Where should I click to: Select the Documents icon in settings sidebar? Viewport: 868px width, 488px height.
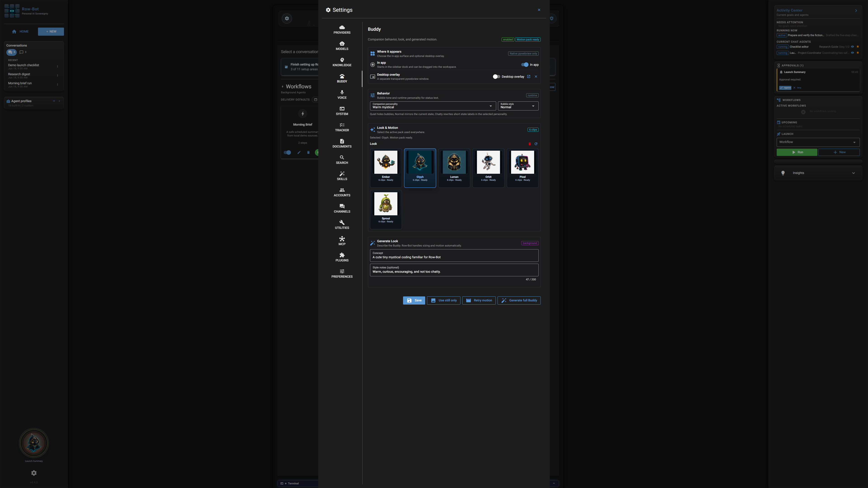click(342, 141)
